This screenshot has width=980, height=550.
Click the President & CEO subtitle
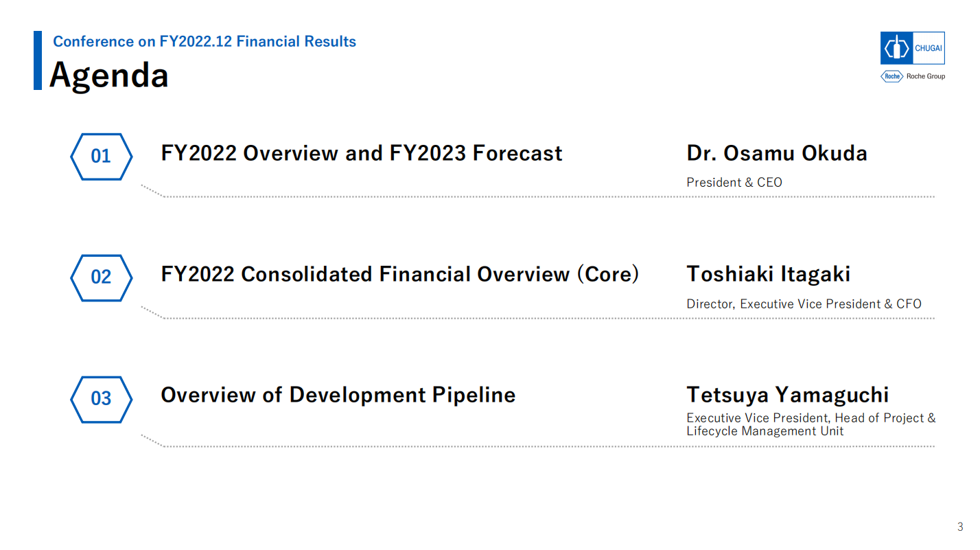pos(734,183)
